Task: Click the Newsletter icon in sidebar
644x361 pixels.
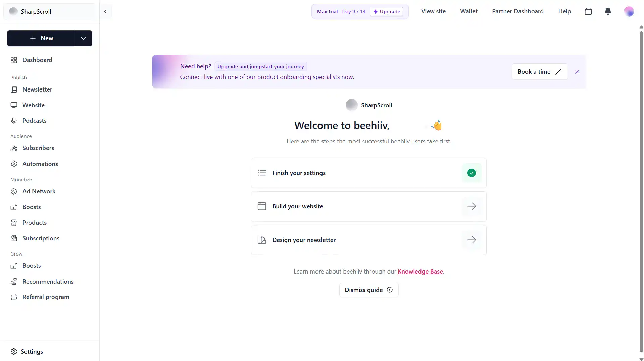Action: pos(14,89)
